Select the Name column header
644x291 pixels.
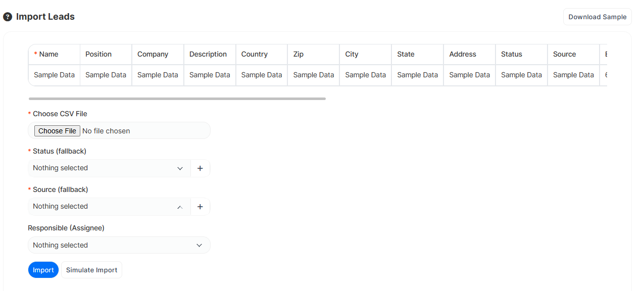49,55
